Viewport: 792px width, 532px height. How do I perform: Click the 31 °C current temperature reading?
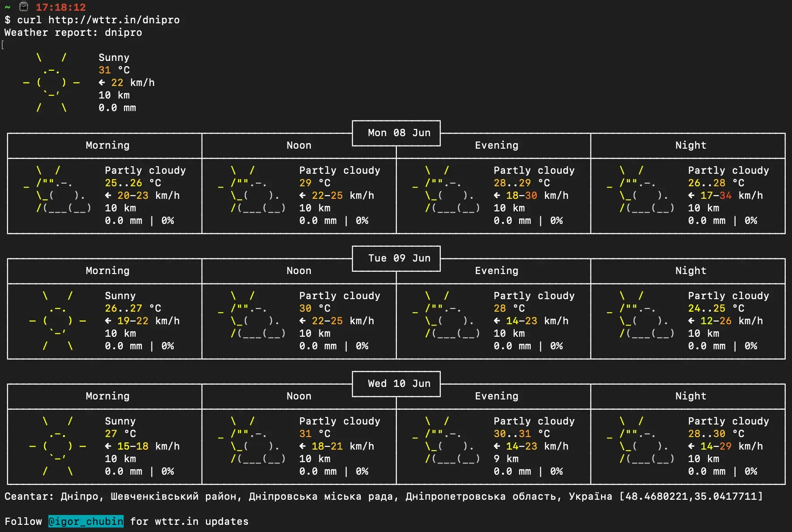click(114, 70)
